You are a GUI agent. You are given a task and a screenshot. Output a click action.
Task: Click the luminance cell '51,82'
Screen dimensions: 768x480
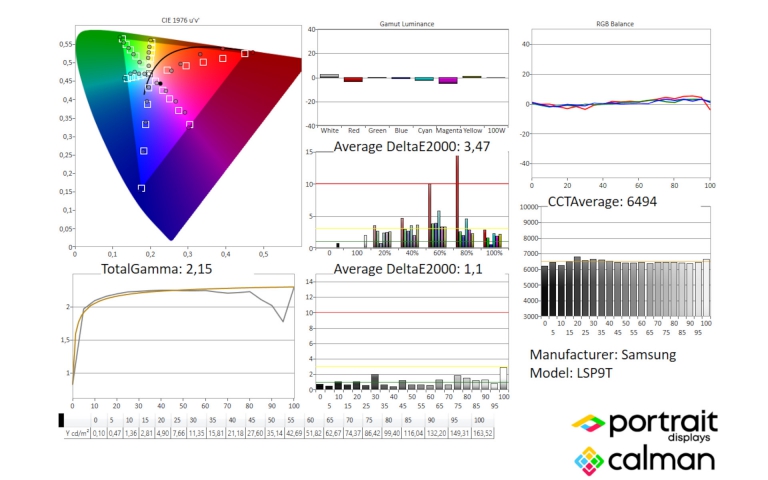click(313, 433)
